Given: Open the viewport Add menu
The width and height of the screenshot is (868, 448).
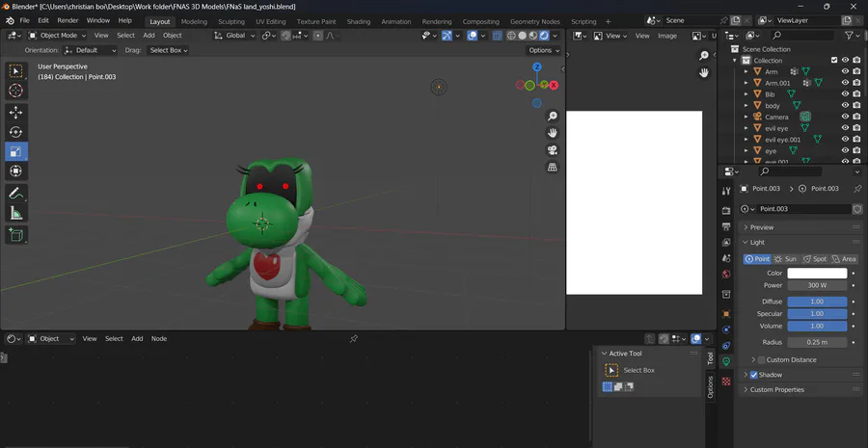Looking at the screenshot, I should pos(149,36).
